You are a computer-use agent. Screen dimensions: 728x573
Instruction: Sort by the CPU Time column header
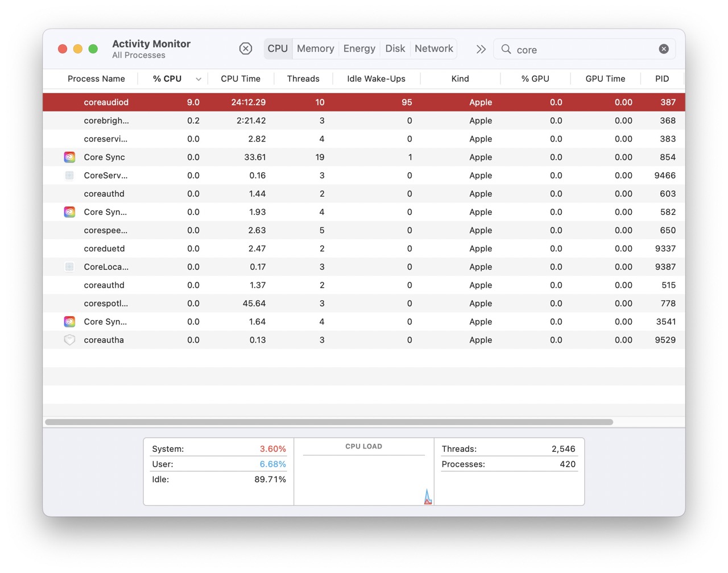(x=241, y=79)
